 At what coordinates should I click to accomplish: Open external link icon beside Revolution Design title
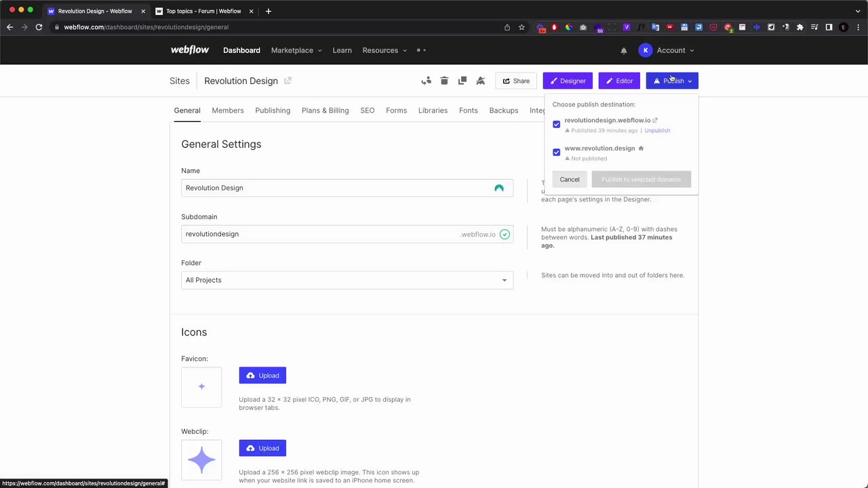[288, 81]
